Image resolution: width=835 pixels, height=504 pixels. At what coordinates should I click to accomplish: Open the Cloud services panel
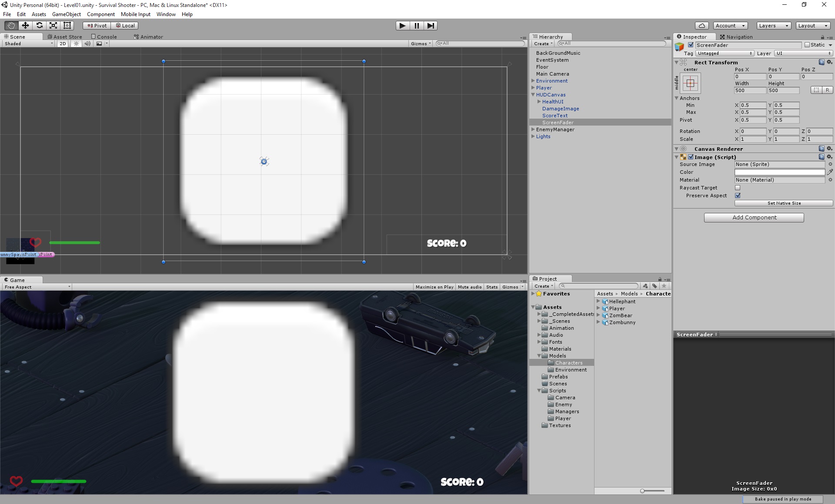click(x=702, y=26)
